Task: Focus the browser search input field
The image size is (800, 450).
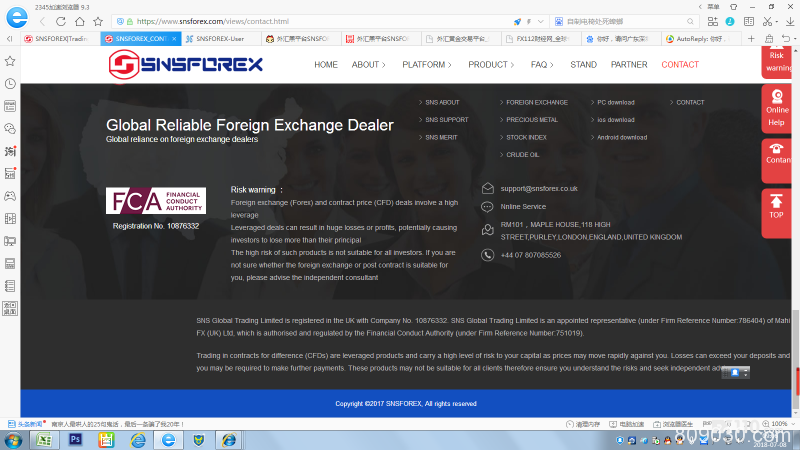Action: tap(625, 21)
